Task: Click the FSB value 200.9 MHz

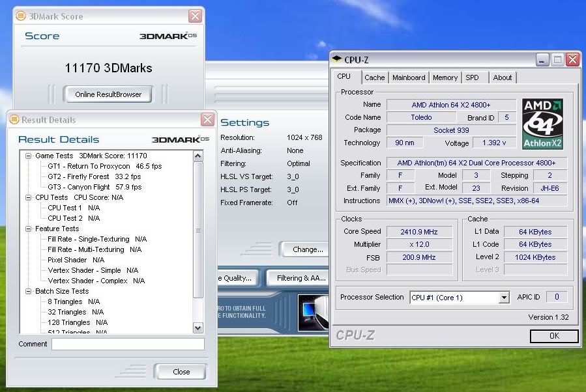Action: tap(419, 257)
